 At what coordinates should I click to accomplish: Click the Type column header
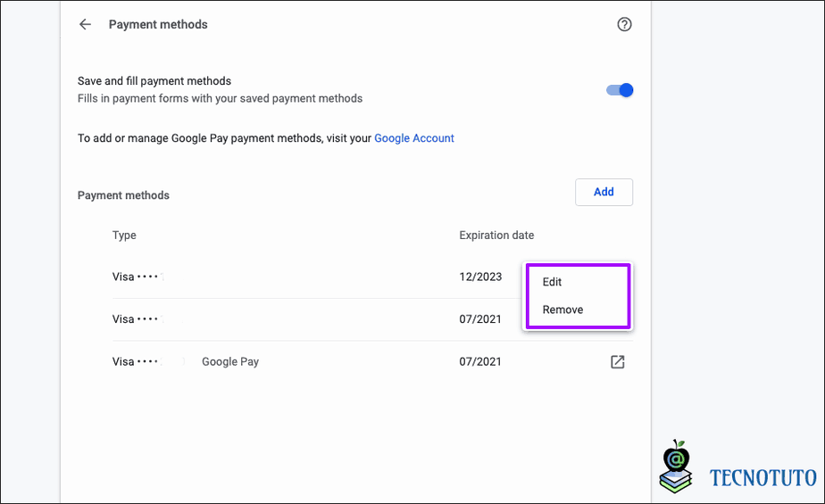pyautogui.click(x=124, y=235)
